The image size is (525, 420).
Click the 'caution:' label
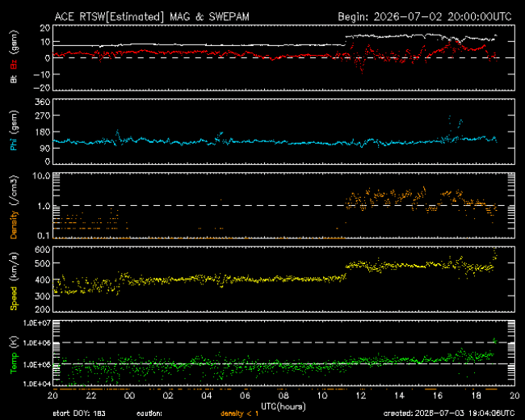(x=149, y=414)
